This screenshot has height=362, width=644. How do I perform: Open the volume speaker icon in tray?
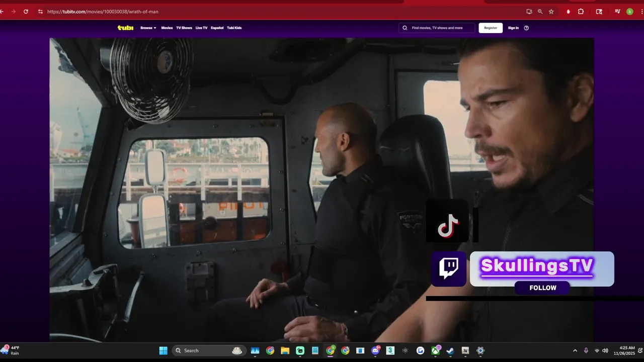[x=605, y=350]
